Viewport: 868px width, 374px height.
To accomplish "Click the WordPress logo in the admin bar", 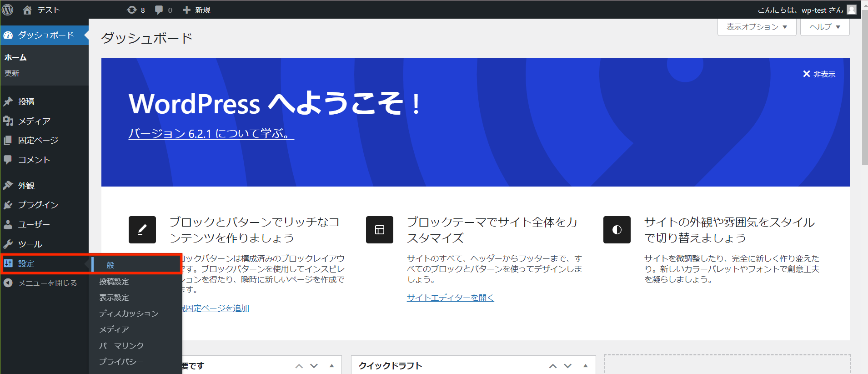I will [8, 10].
